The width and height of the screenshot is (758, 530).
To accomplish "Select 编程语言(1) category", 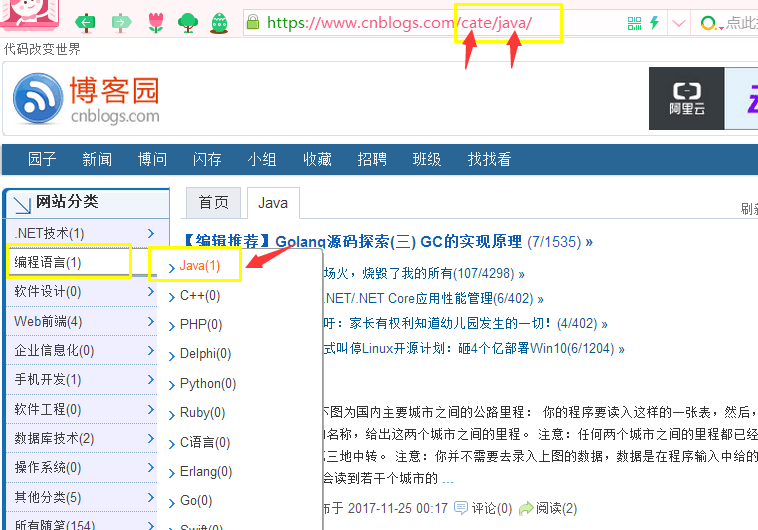I will (48, 263).
